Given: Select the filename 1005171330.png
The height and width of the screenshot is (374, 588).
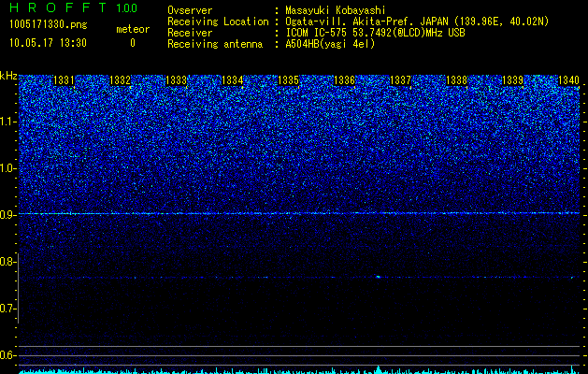Looking at the screenshot, I should click(x=49, y=25).
